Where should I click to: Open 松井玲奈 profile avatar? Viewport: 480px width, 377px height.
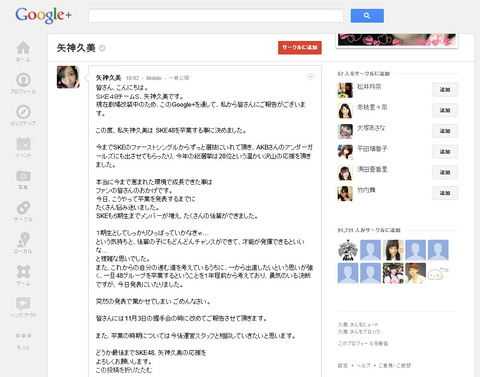coord(345,90)
